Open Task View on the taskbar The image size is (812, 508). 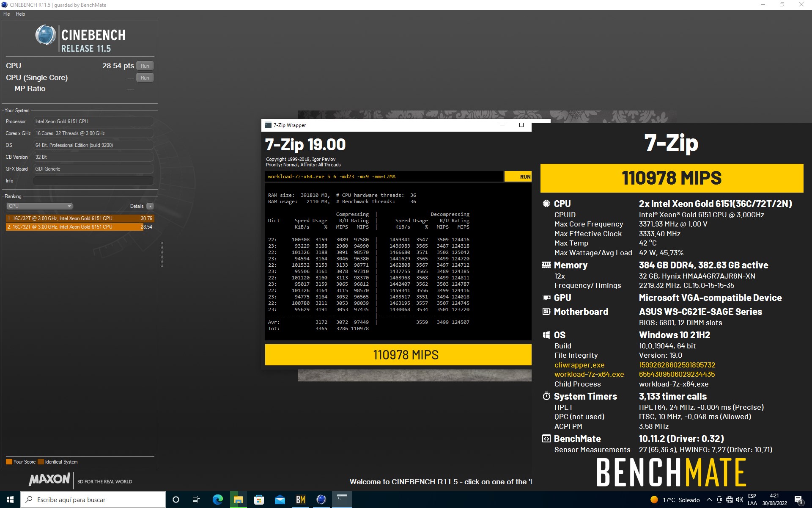pyautogui.click(x=196, y=500)
